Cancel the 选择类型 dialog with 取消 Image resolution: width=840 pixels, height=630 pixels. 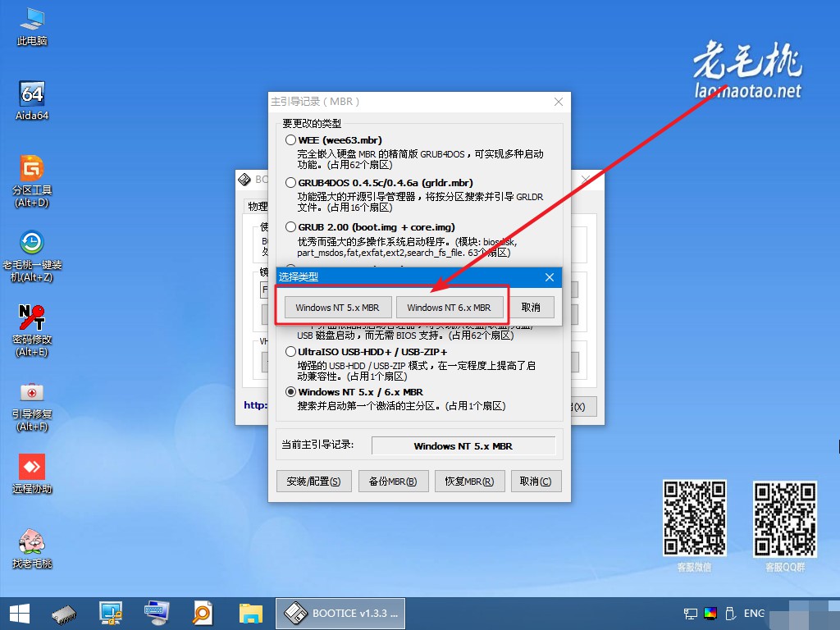(531, 308)
